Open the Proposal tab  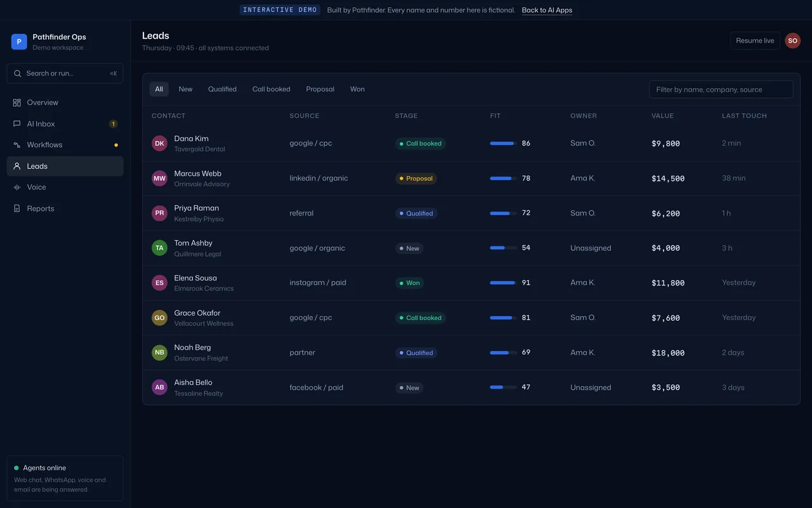[320, 89]
